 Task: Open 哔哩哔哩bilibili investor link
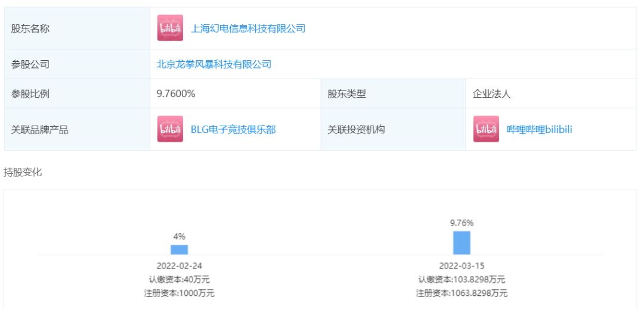click(x=539, y=130)
